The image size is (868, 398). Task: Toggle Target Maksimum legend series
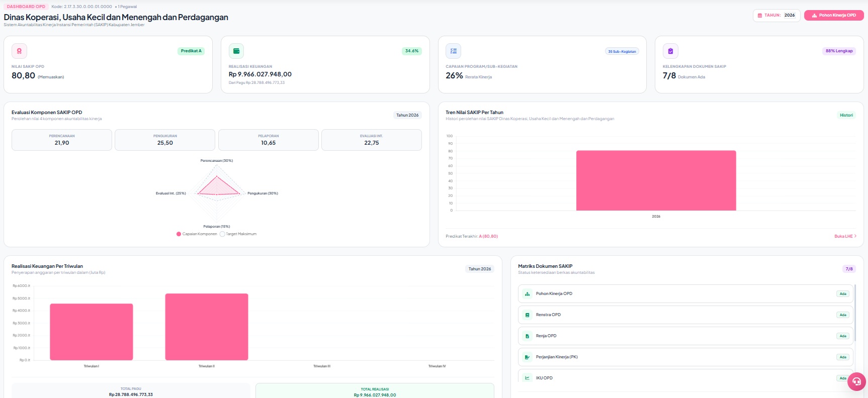tap(238, 234)
